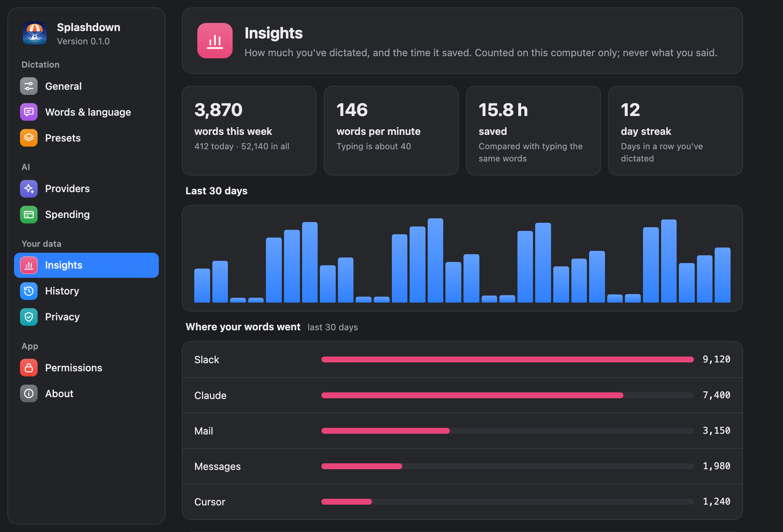Open the Presets section
Viewport: 783px width, 532px height.
tap(86, 138)
